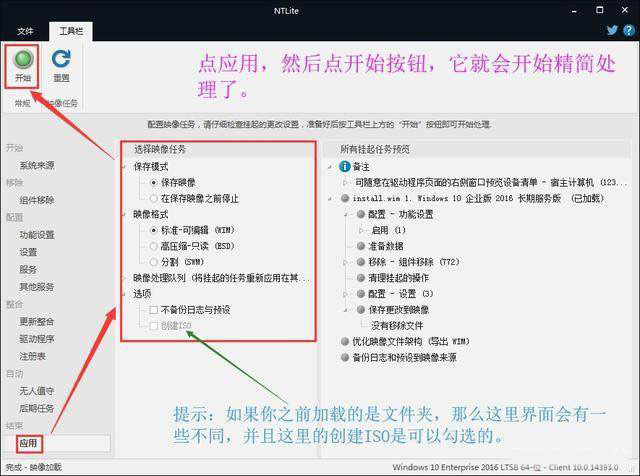This screenshot has height=476, width=640.
Task: Select the 保存映像 radio option
Action: click(x=153, y=183)
